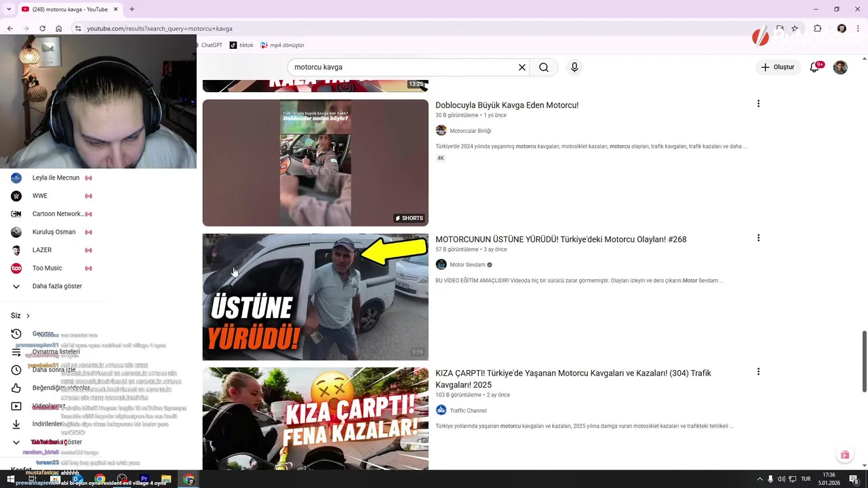The width and height of the screenshot is (868, 488).
Task: Go back with the browser back arrow
Action: (9, 28)
